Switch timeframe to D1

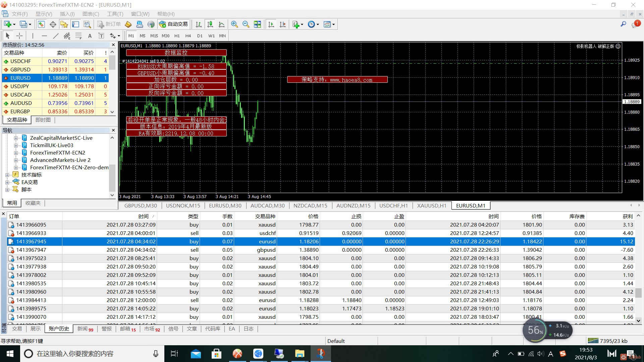(x=200, y=36)
